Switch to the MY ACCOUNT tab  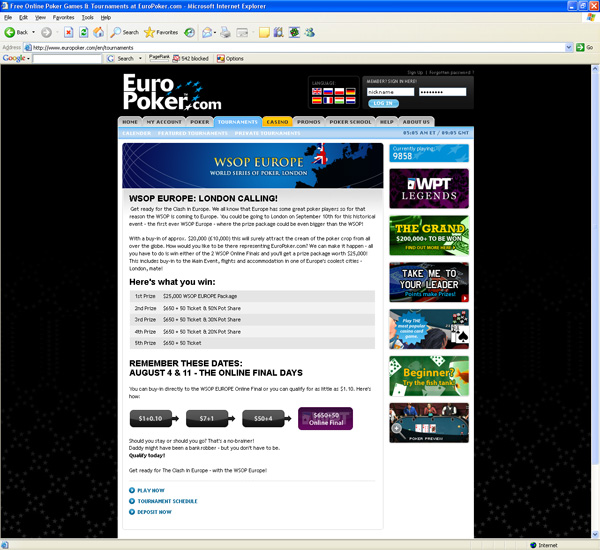[164, 122]
